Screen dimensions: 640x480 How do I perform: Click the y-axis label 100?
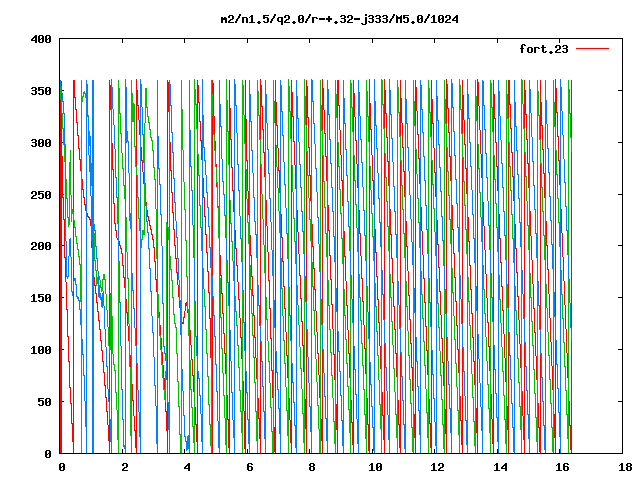coord(41,350)
